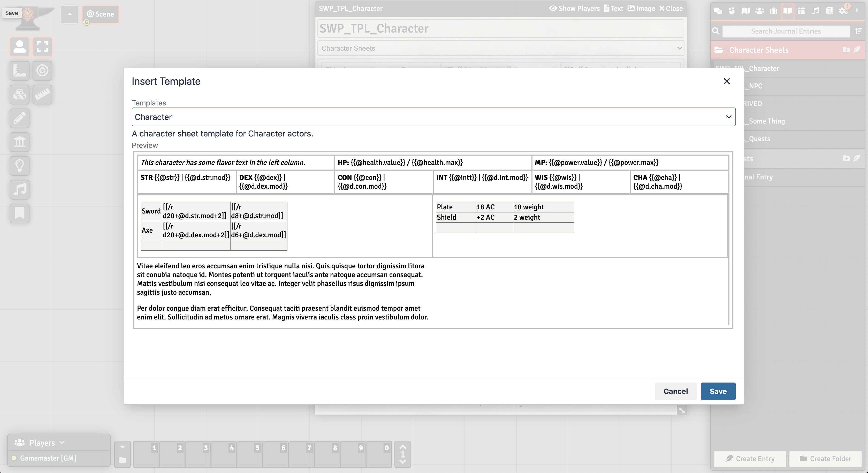The width and height of the screenshot is (868, 473).
Task: Click the Select Targets fullscreen icon
Action: 42,47
